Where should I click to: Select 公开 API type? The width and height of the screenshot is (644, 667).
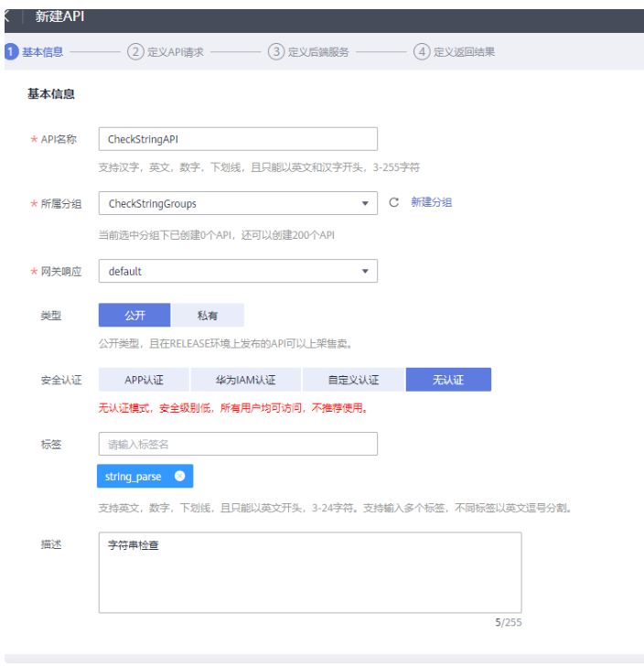coord(134,316)
